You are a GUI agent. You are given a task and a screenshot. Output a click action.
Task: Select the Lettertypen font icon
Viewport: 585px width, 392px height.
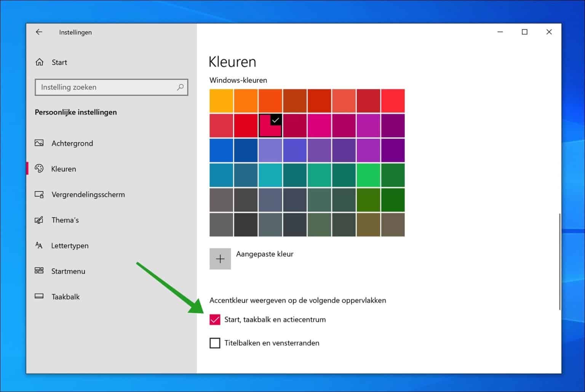[x=39, y=245]
